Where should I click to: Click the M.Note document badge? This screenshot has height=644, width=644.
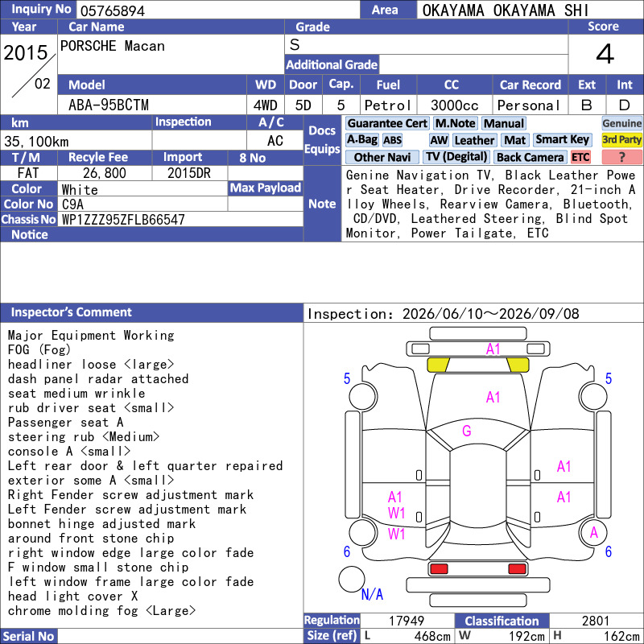tap(455, 123)
